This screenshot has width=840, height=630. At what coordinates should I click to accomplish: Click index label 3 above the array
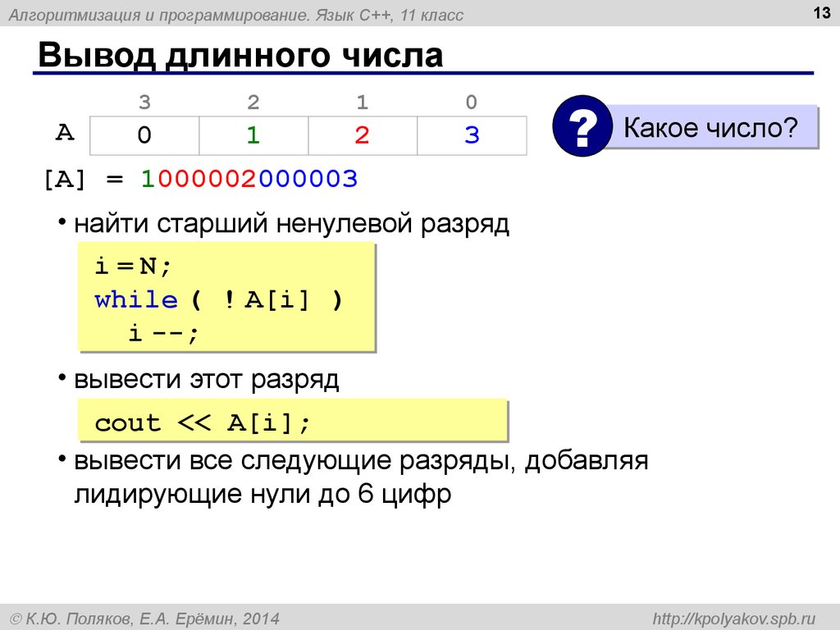pos(144,102)
